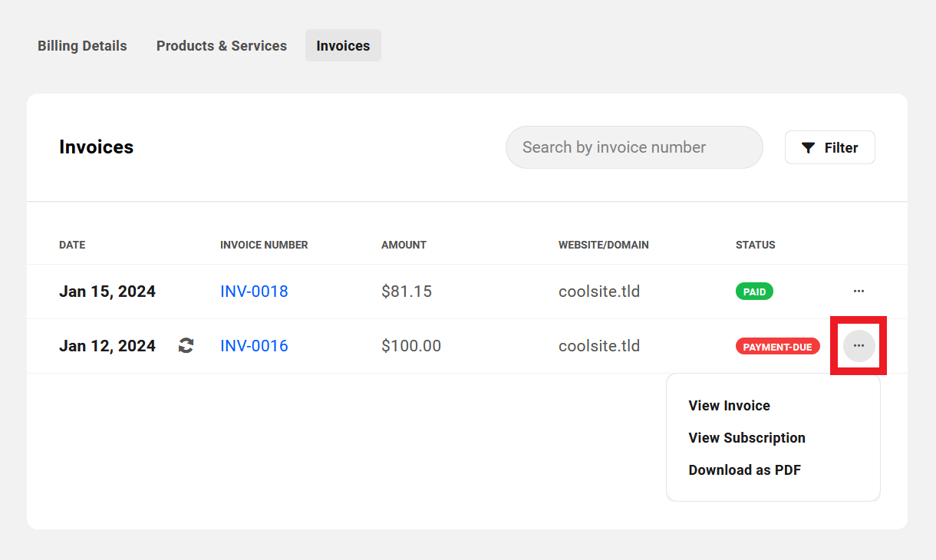
Task: Click Download as PDF option
Action: click(744, 469)
